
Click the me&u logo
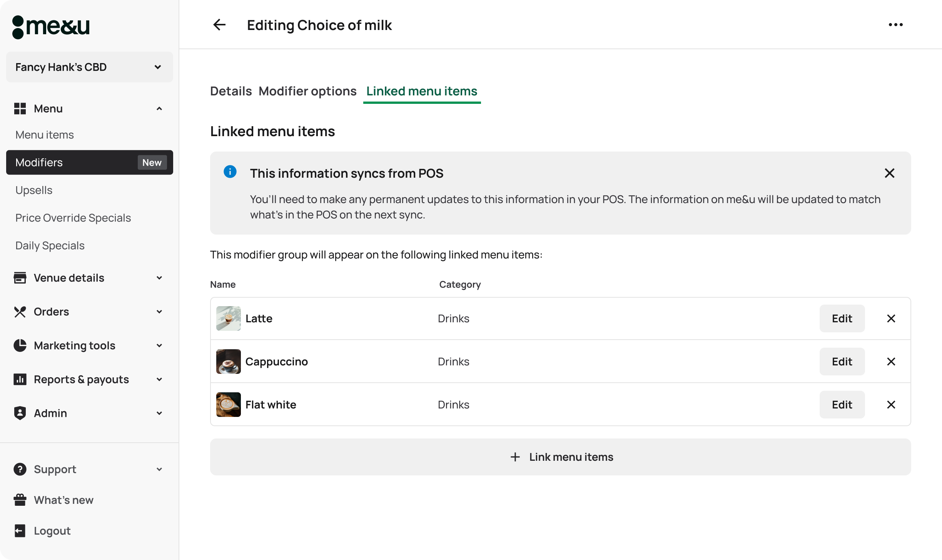[x=51, y=27]
